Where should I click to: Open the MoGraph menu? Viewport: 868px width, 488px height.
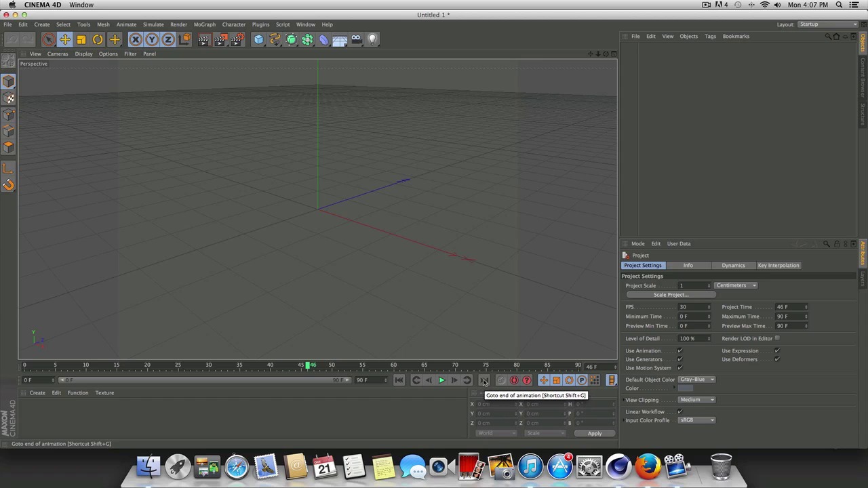[204, 24]
